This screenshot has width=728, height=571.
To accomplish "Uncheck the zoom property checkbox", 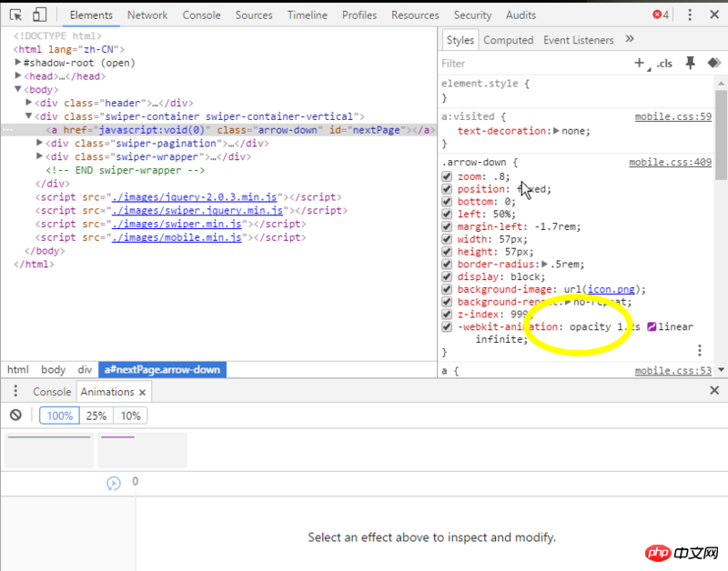I will click(447, 176).
